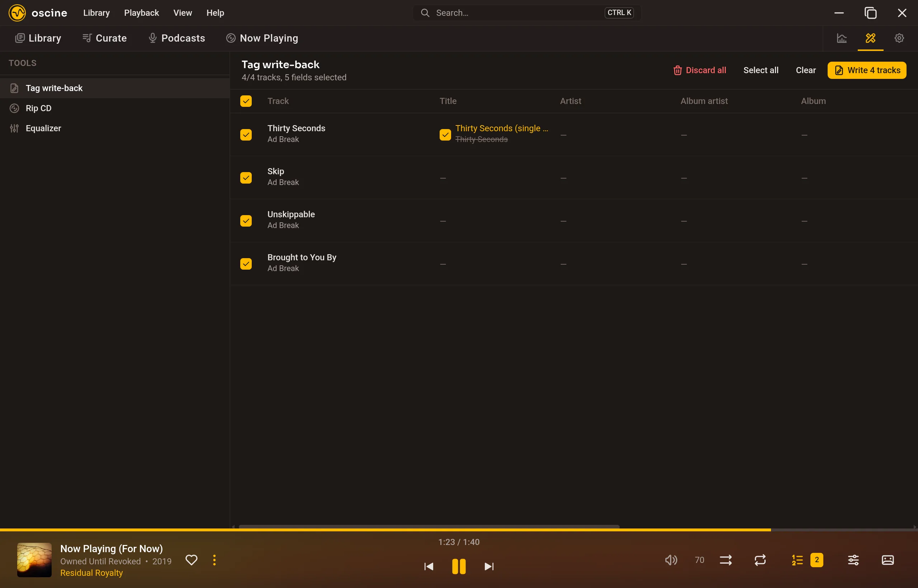Viewport: 918px width, 588px height.
Task: Toggle repeat mode icon
Action: point(760,560)
